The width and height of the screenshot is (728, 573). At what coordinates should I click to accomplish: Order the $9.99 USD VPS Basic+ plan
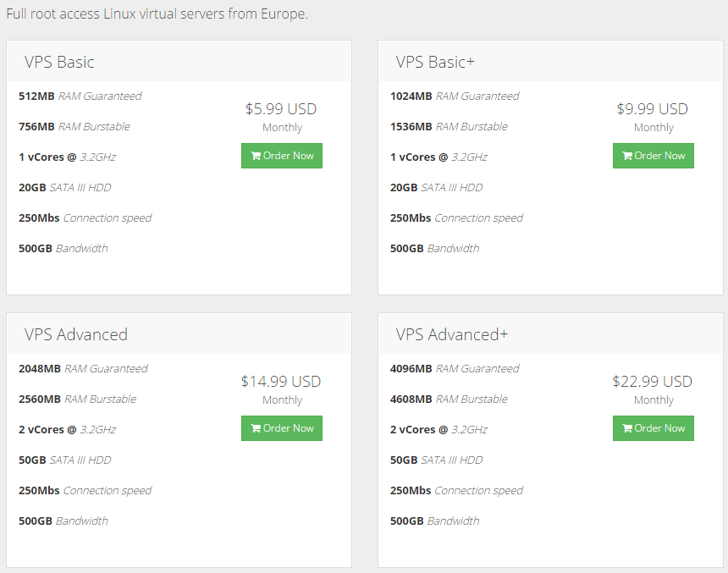coord(654,156)
